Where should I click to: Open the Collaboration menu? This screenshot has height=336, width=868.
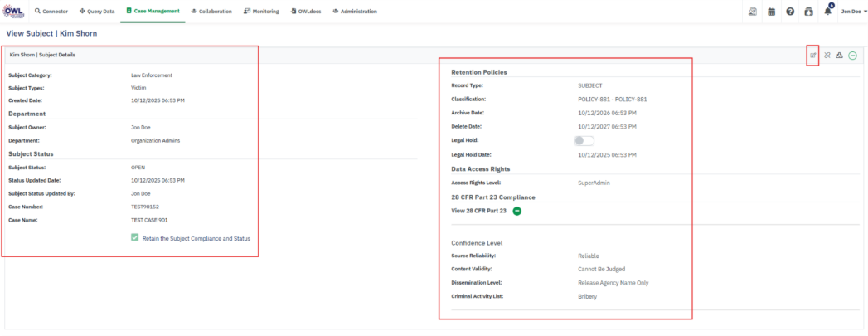[x=211, y=12]
